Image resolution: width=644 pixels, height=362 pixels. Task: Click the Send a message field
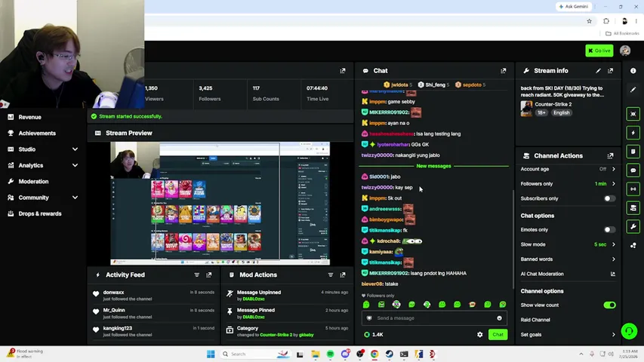tap(434, 318)
